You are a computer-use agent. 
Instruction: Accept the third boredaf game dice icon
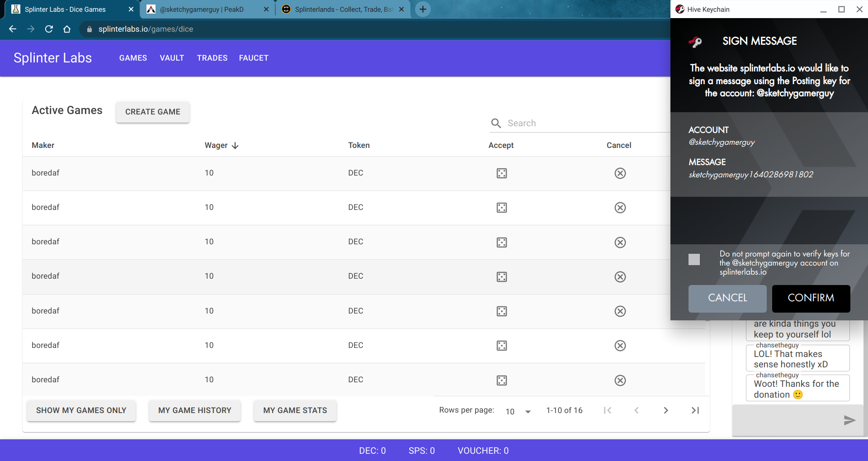[501, 242]
